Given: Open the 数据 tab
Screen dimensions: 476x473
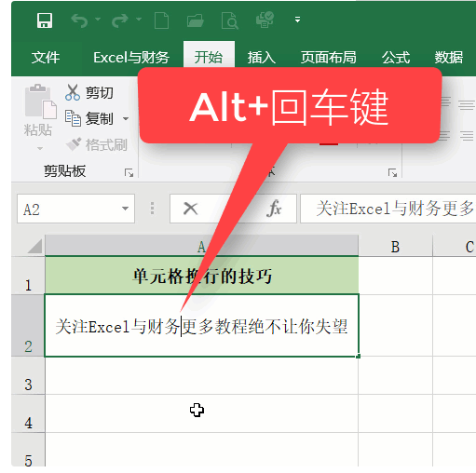Looking at the screenshot, I should click(449, 58).
